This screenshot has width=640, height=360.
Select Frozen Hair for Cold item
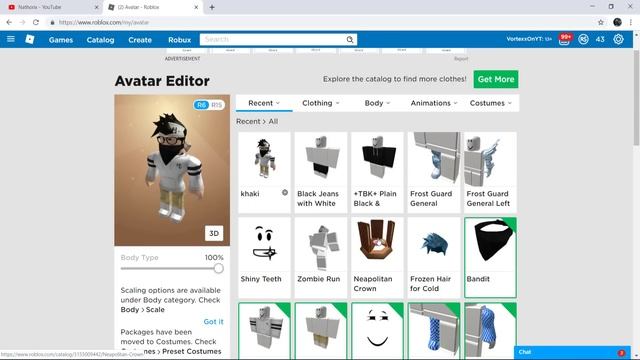click(x=433, y=258)
